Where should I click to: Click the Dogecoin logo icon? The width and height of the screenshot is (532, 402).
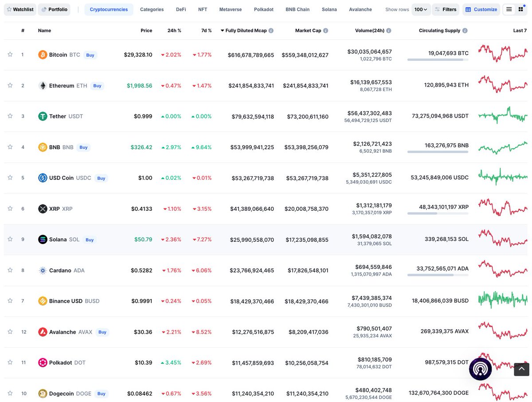click(43, 393)
